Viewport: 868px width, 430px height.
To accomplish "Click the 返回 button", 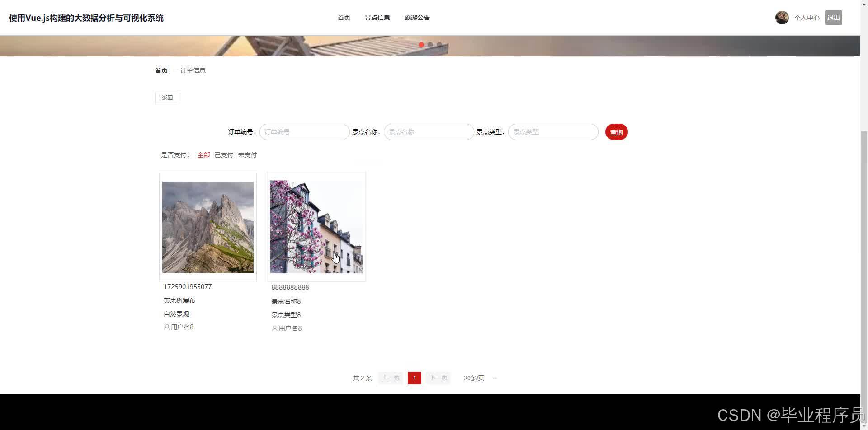I will click(168, 98).
